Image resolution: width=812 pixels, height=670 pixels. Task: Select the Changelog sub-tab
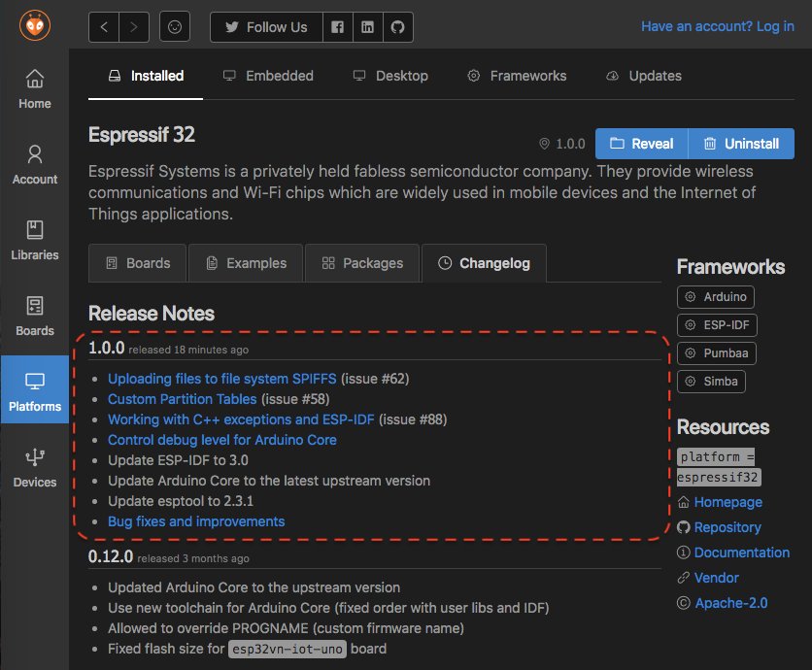point(485,263)
